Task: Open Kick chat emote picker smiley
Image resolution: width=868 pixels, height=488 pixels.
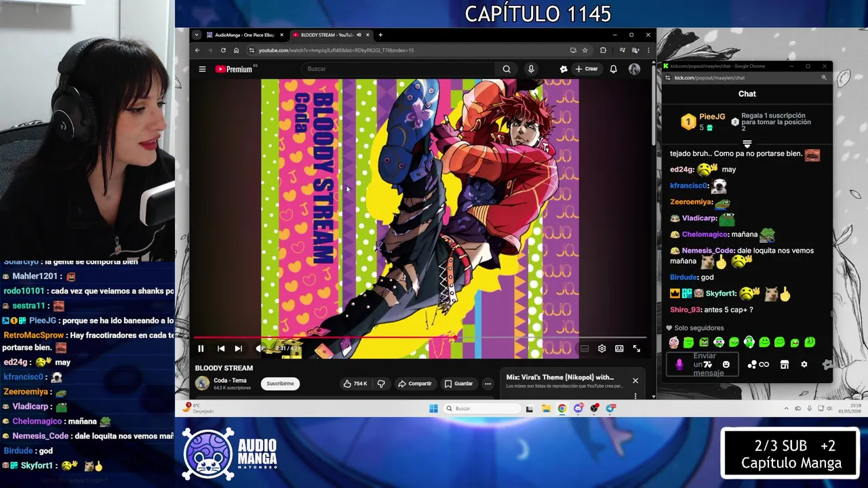Action: tap(726, 365)
